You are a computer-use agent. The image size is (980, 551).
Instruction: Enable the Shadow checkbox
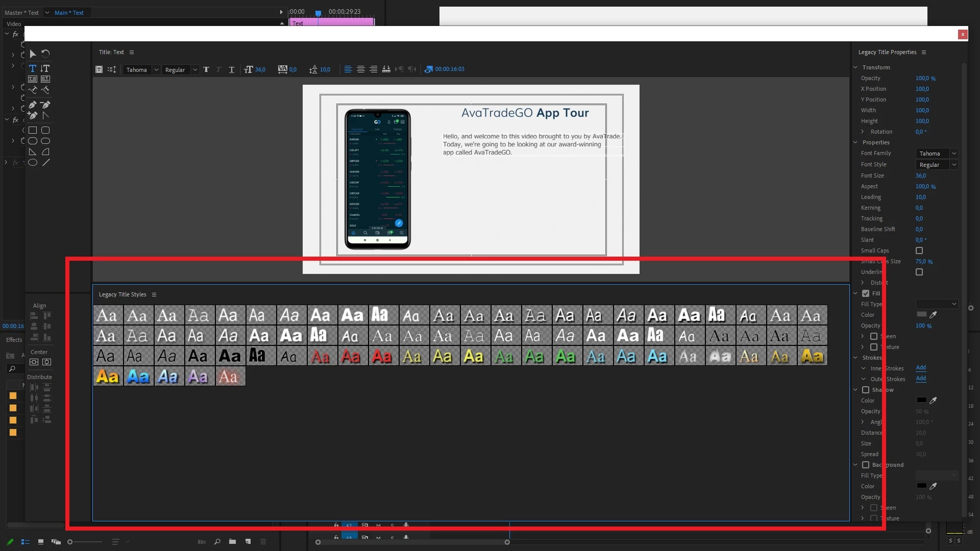pos(866,390)
